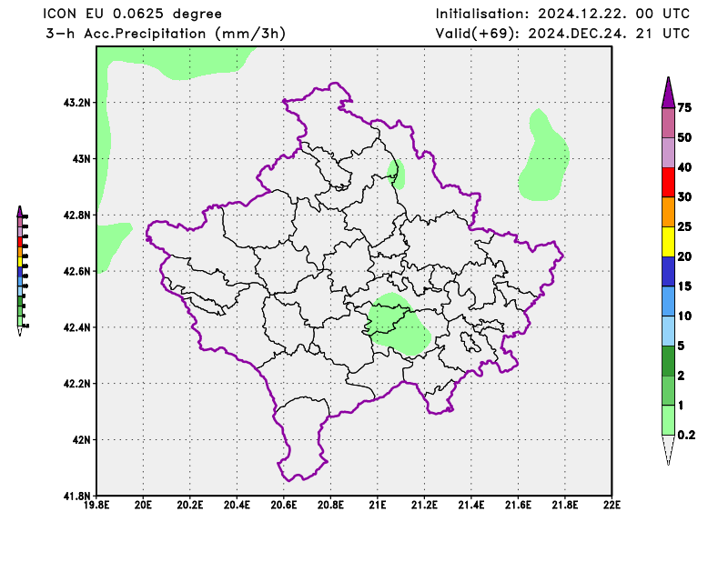Click the '42.4N' latitude label

pyautogui.click(x=77, y=327)
